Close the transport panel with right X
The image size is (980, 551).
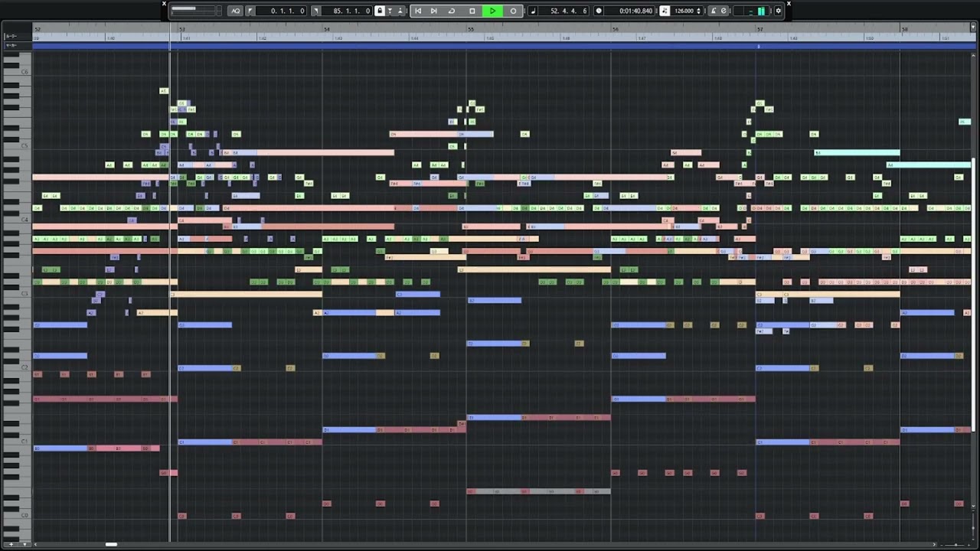point(789,4)
